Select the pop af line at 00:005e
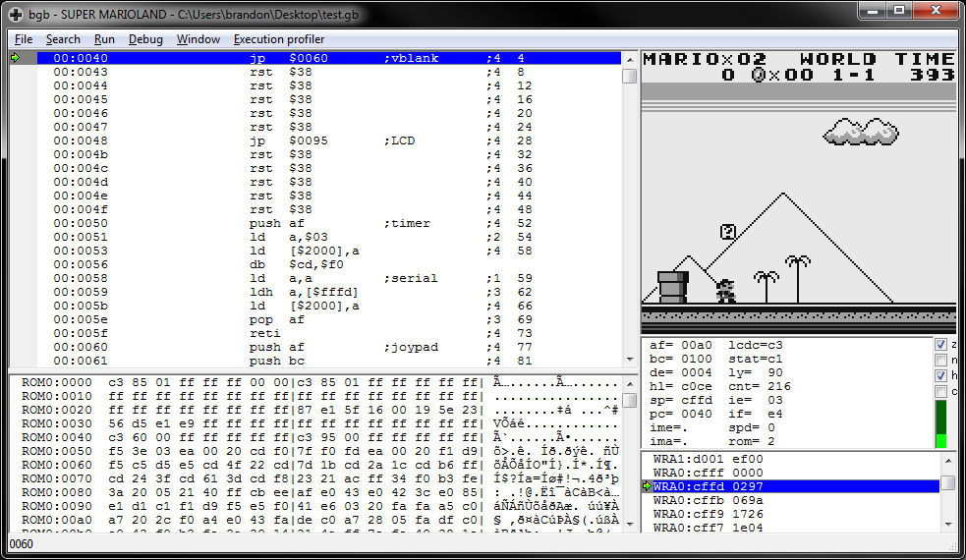This screenshot has width=966, height=560. pos(329,319)
